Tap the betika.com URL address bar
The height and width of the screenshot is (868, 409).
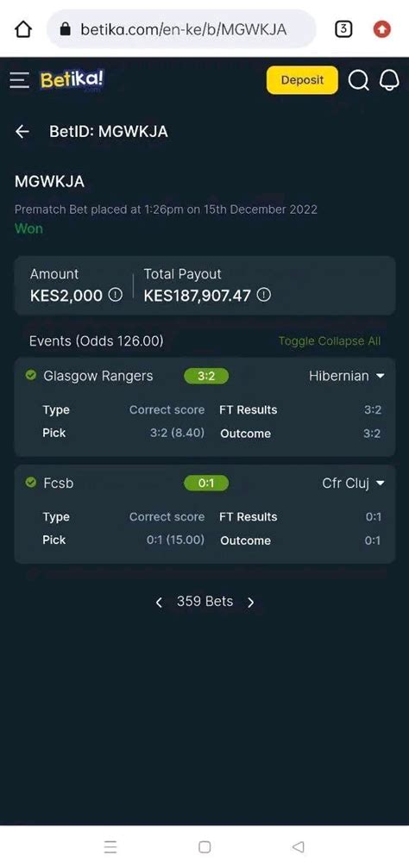pyautogui.click(x=182, y=28)
